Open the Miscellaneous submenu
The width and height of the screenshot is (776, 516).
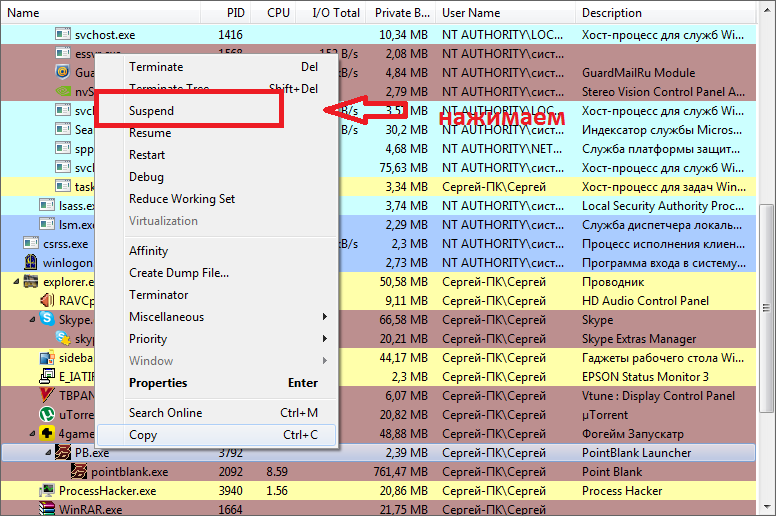click(x=218, y=317)
